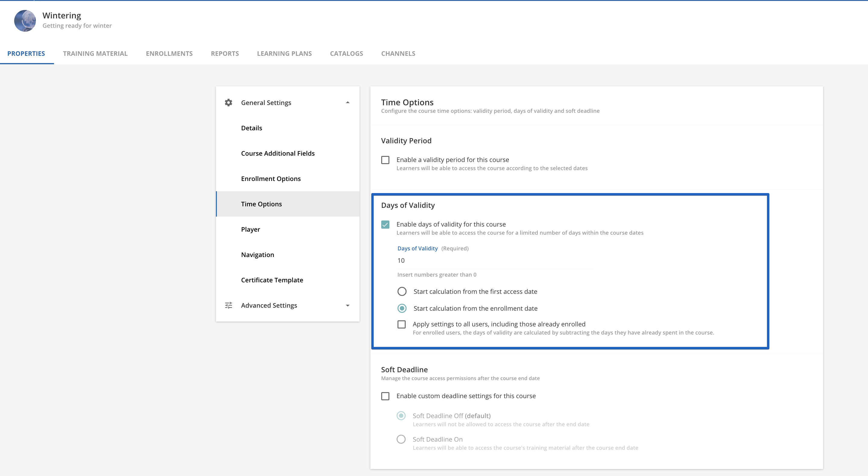868x476 pixels.
Task: Select Start calculation from enrollment date
Action: 402,308
